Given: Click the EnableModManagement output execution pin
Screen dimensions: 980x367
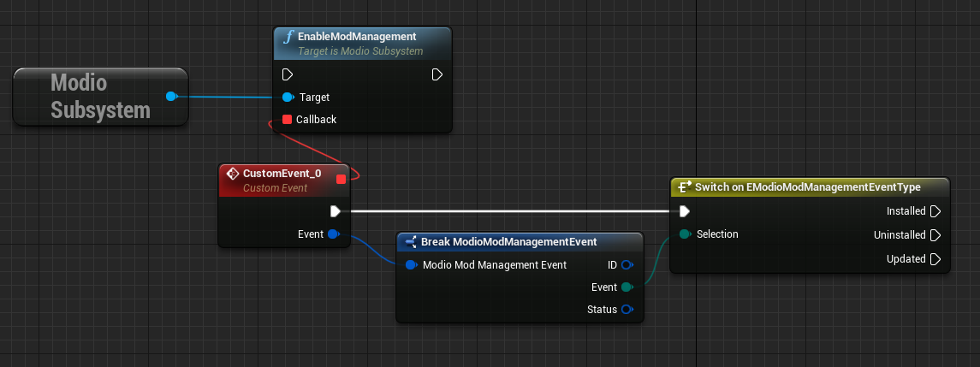Looking at the screenshot, I should click(x=437, y=75).
